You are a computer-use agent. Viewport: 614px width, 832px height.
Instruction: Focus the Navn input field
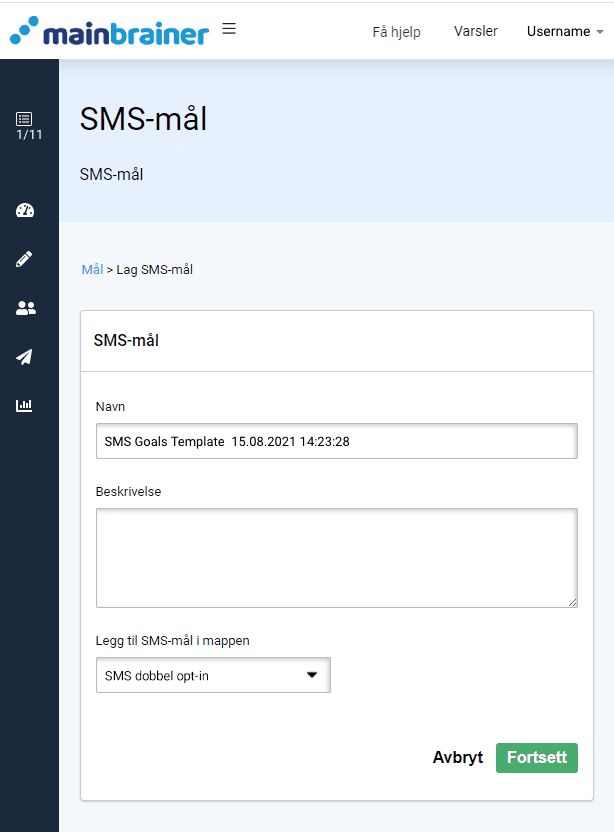pos(336,441)
